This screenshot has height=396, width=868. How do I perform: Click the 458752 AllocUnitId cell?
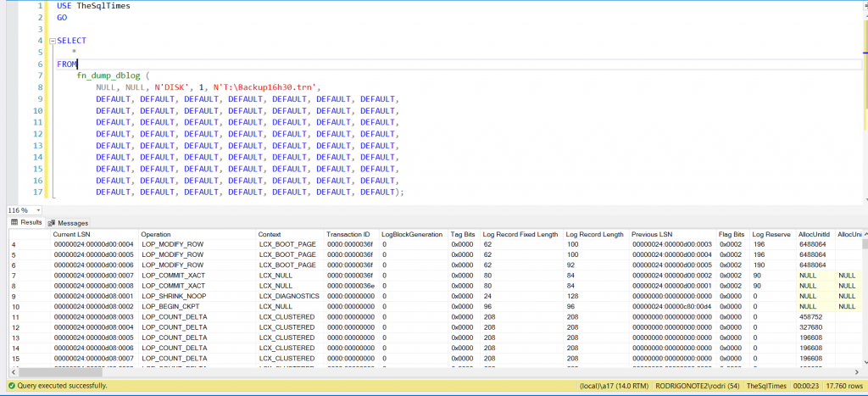pyautogui.click(x=816, y=317)
